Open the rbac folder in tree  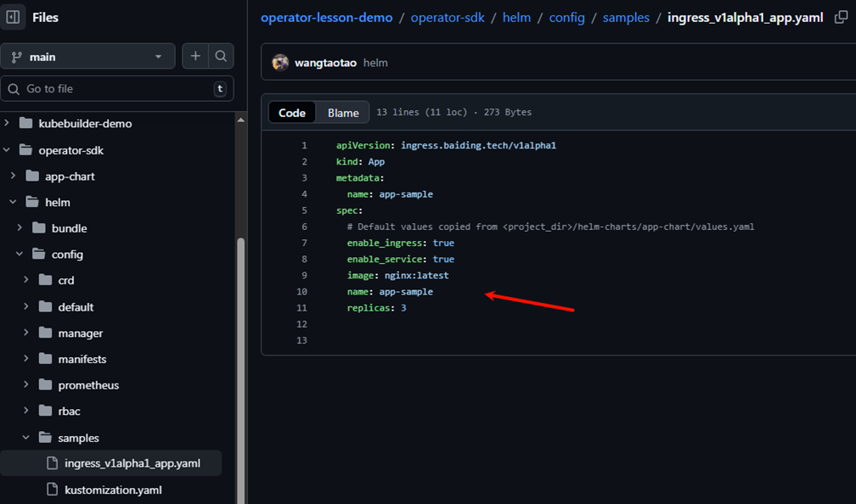69,412
